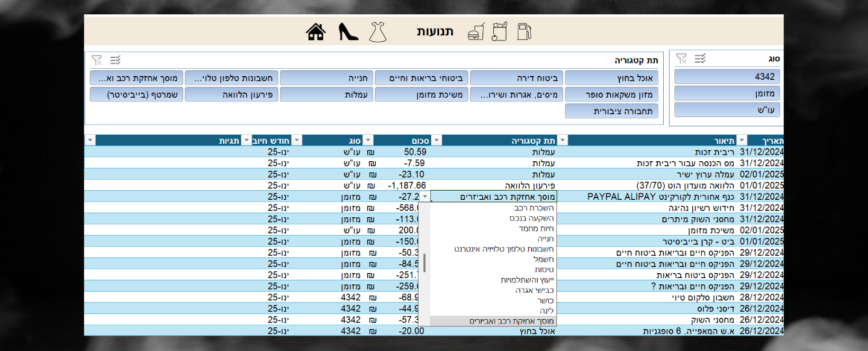Click the house icon in the header
Viewport: 868px width, 351px height.
[316, 32]
